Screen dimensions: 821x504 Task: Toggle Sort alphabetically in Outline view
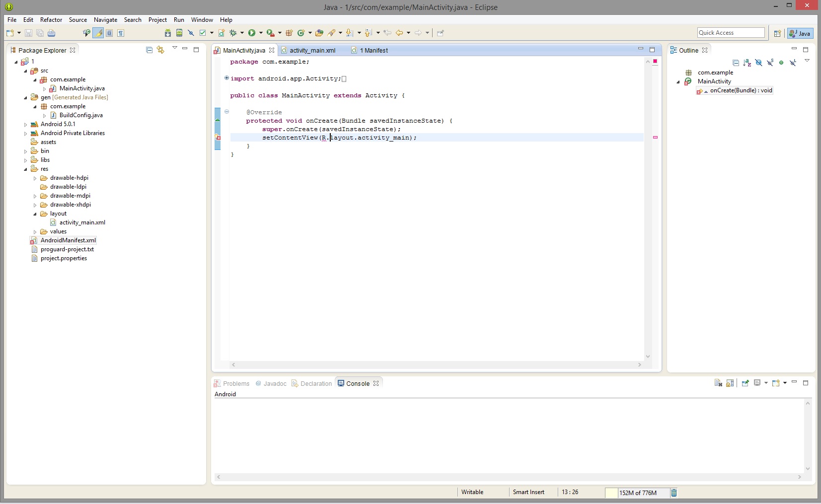(x=747, y=63)
